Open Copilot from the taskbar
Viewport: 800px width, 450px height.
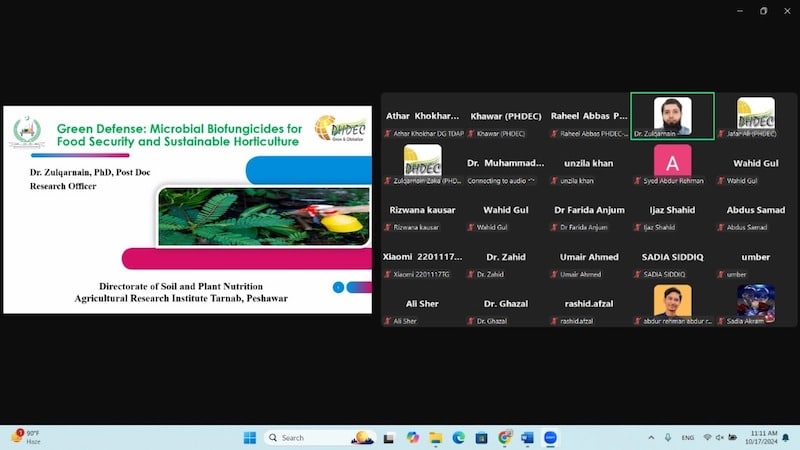[x=413, y=438]
